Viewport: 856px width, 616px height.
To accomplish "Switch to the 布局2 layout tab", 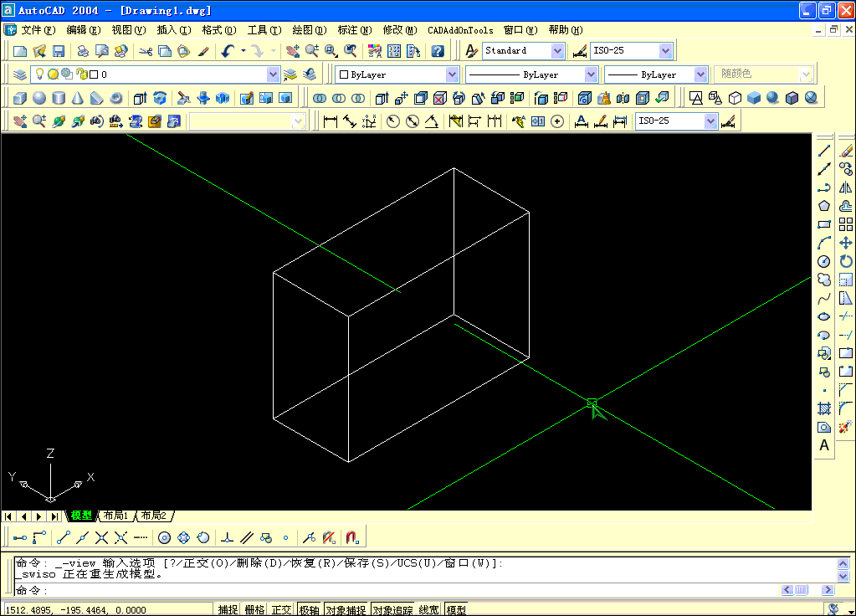I will [x=154, y=516].
